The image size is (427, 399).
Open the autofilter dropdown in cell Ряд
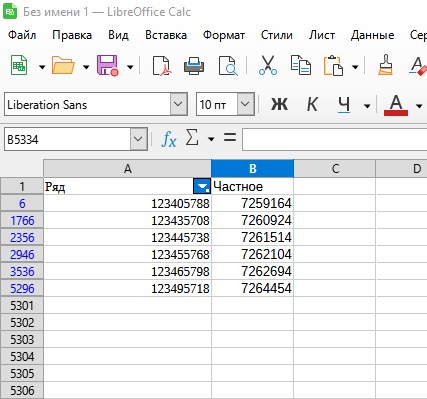tap(202, 186)
